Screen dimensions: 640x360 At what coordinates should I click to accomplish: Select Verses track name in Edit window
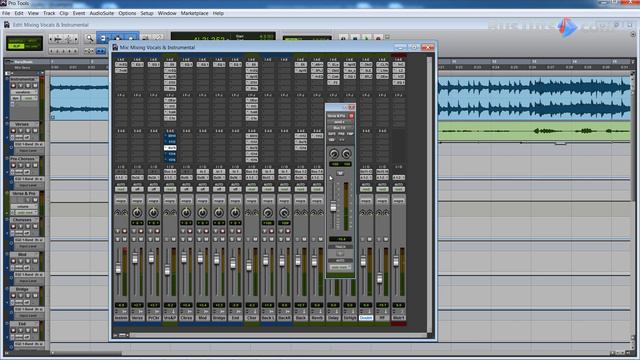tap(22, 124)
